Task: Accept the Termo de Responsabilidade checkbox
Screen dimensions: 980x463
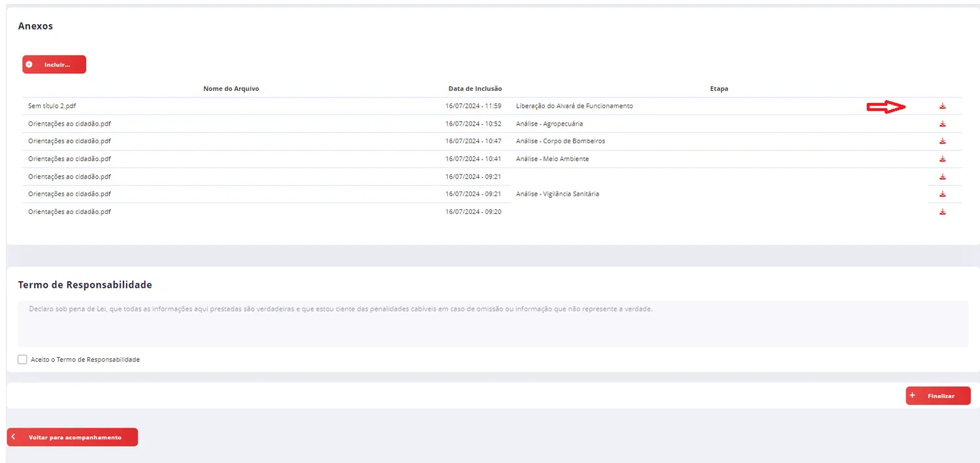Action: 23,360
